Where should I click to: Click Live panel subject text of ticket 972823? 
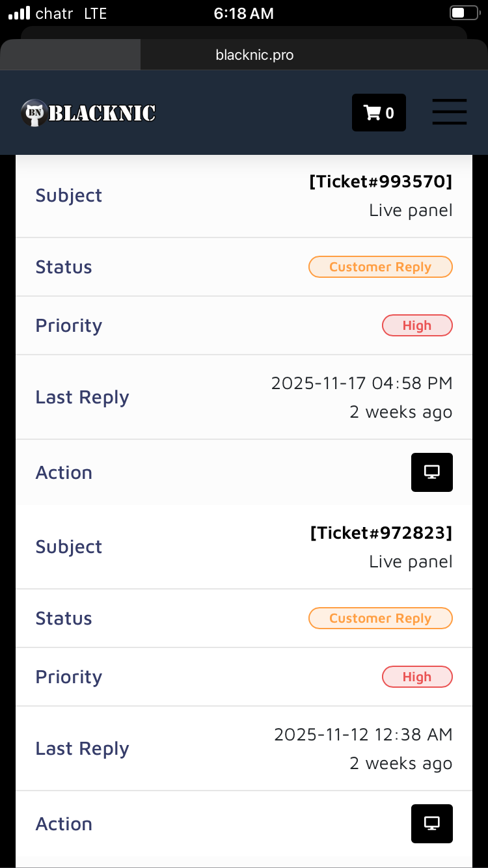(410, 562)
